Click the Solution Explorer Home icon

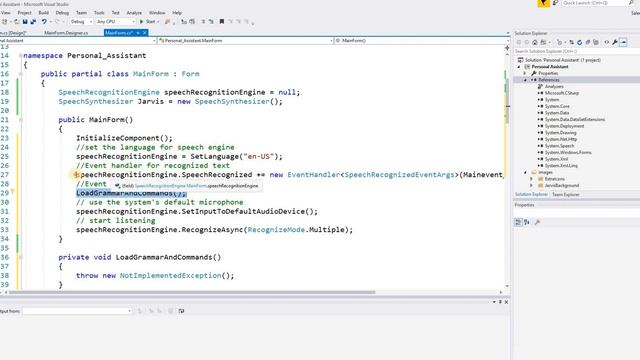pos(535,42)
